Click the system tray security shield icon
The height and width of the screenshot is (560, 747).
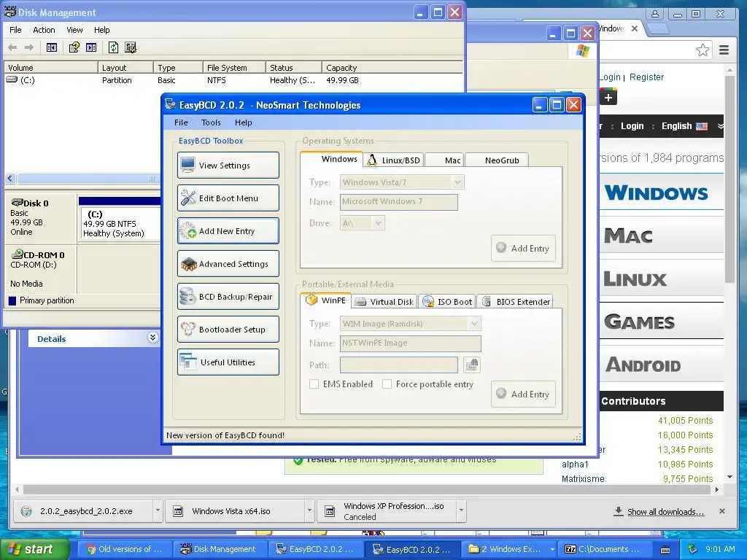693,549
